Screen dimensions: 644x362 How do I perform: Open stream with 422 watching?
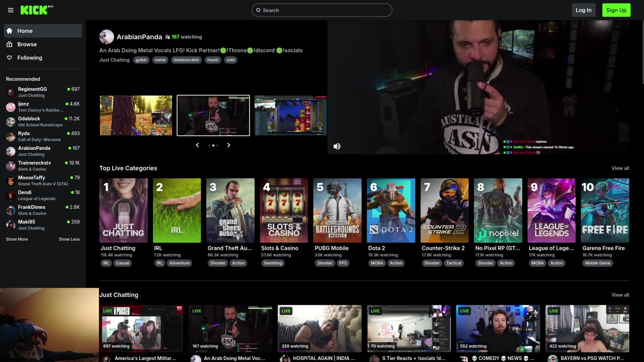point(587,329)
